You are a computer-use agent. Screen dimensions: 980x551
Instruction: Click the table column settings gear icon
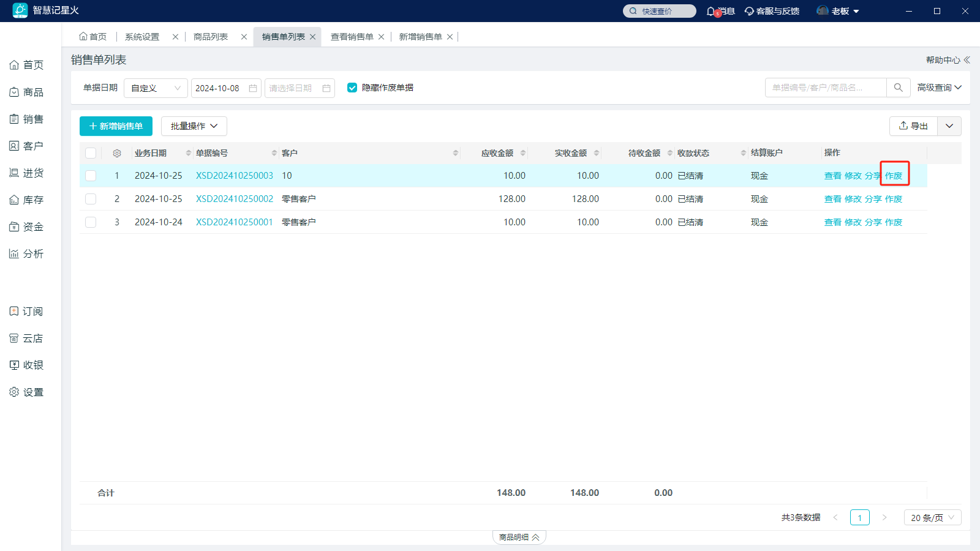117,153
